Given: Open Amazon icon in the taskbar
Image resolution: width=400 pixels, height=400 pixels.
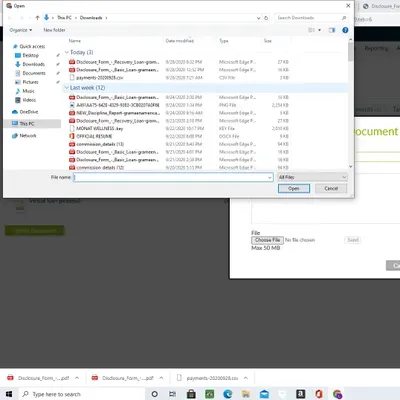Looking at the screenshot, I should (x=301, y=394).
